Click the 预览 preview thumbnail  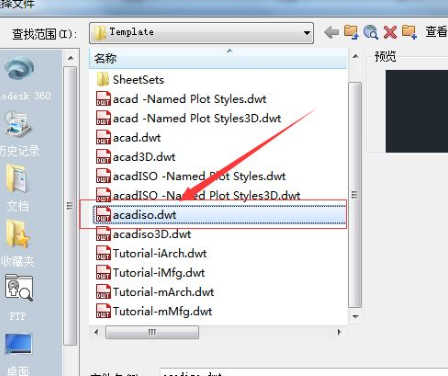click(x=417, y=111)
